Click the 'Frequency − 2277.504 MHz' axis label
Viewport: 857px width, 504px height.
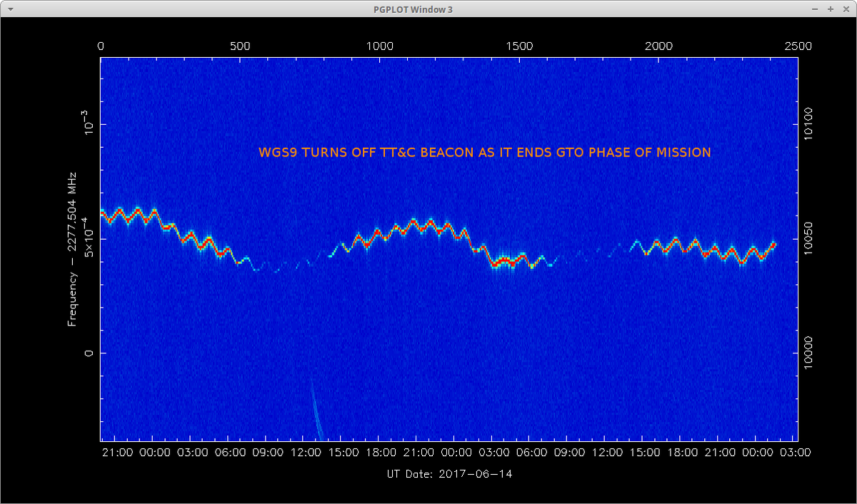[x=72, y=249]
